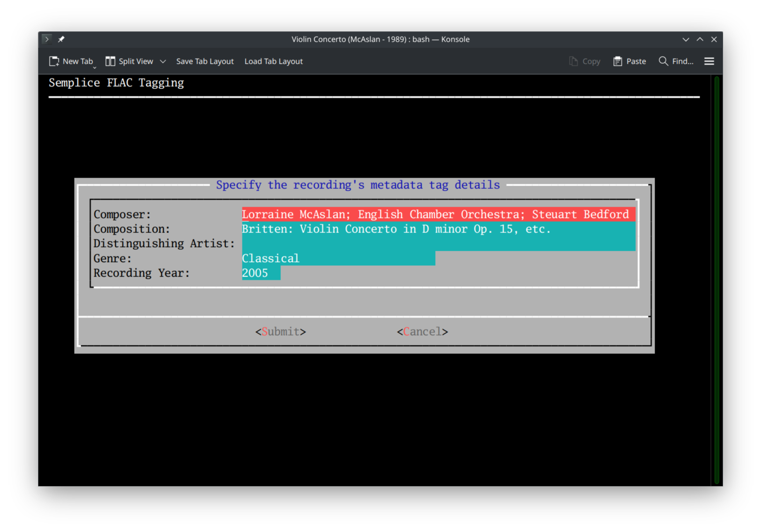
Task: Expand the Split View dropdown chevron
Action: pos(163,61)
